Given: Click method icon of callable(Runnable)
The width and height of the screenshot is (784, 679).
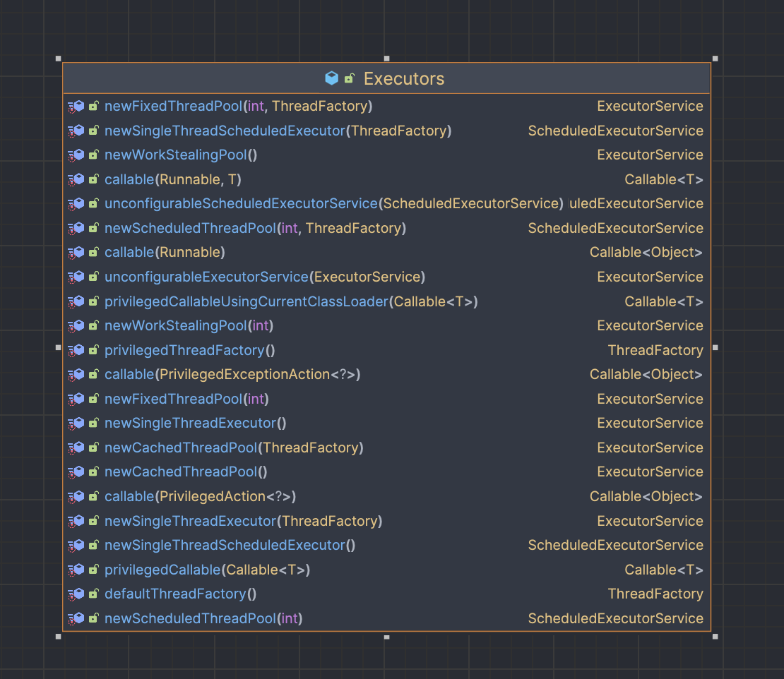Looking at the screenshot, I should click(x=76, y=252).
